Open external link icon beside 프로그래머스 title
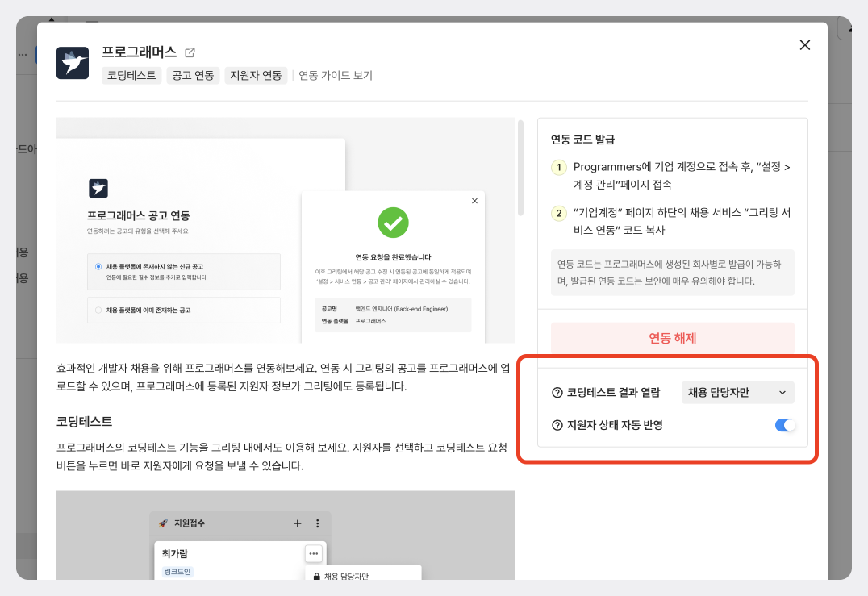This screenshot has height=596, width=868. [190, 52]
